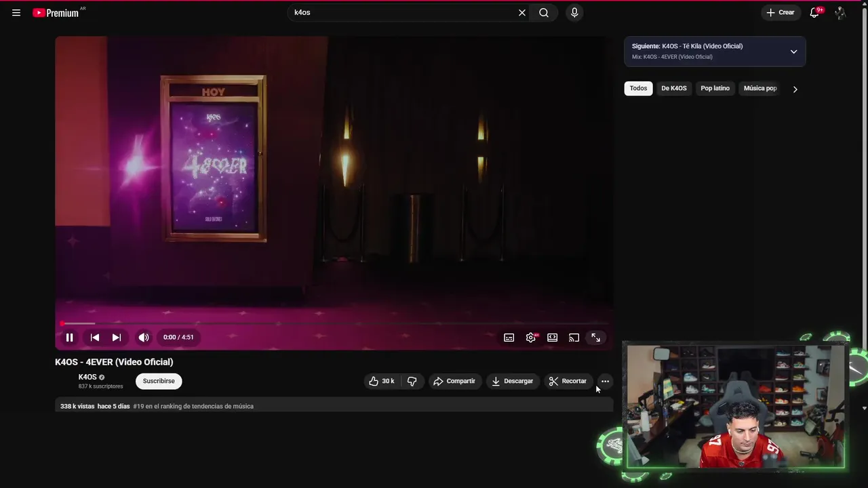The width and height of the screenshot is (868, 488).
Task: Pause the video
Action: pos(69,338)
